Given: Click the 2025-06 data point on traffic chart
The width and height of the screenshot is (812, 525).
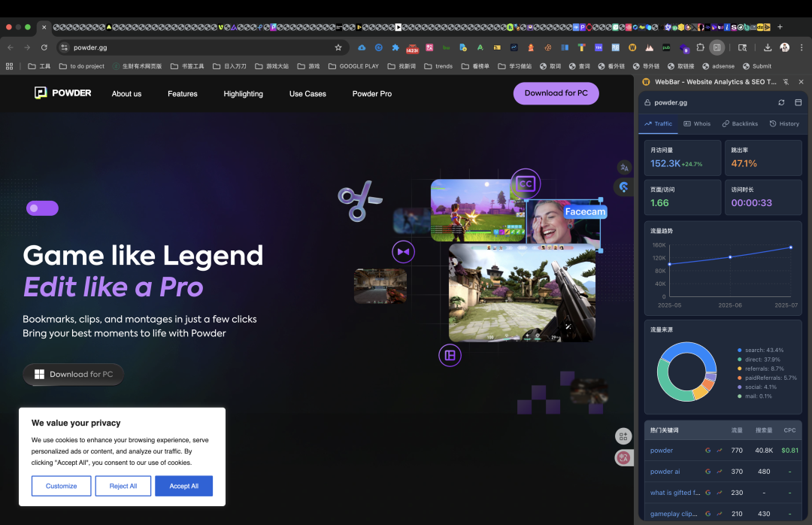Looking at the screenshot, I should coord(730,257).
